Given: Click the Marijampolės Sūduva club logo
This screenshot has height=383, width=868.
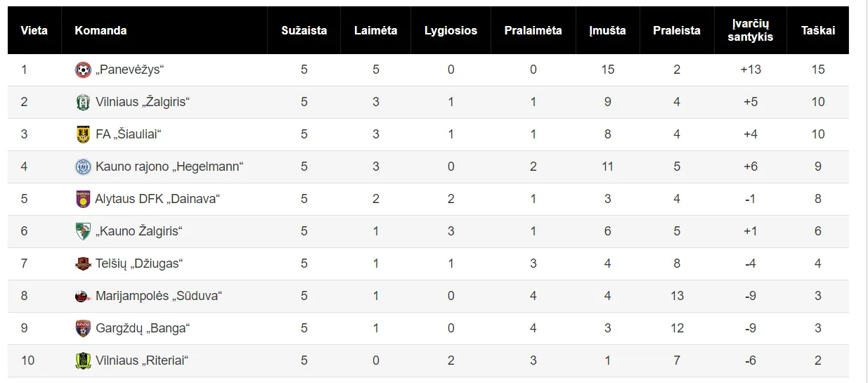Looking at the screenshot, I should click(83, 296).
